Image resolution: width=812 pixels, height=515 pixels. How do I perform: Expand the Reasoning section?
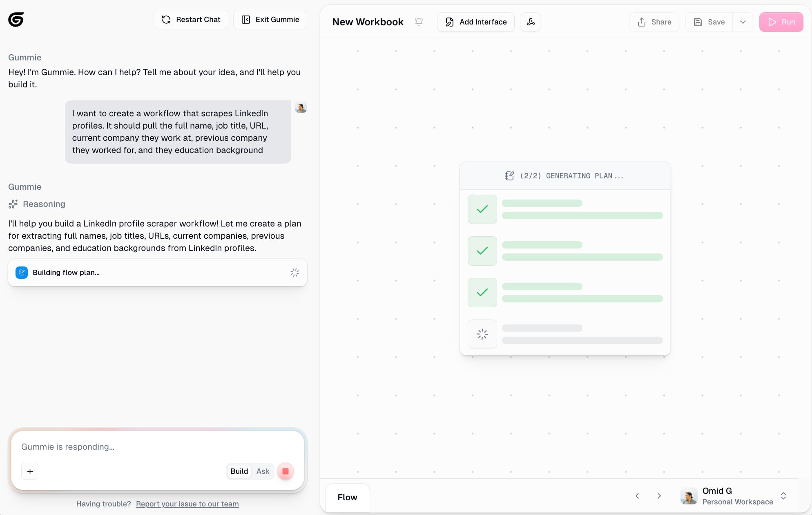coord(37,204)
